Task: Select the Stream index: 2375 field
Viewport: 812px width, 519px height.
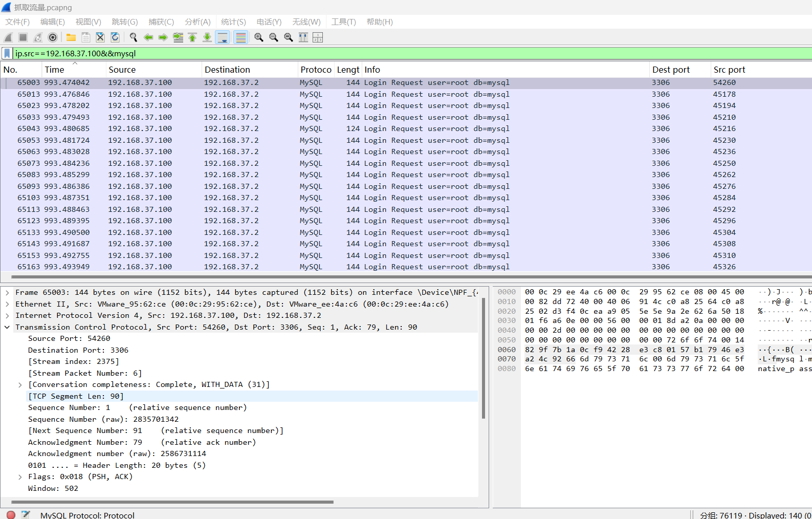Action: coord(74,362)
